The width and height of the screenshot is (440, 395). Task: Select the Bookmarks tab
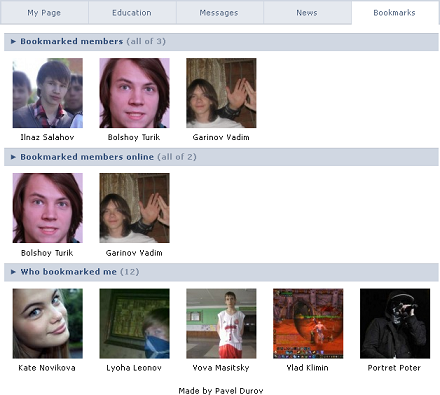click(x=395, y=13)
